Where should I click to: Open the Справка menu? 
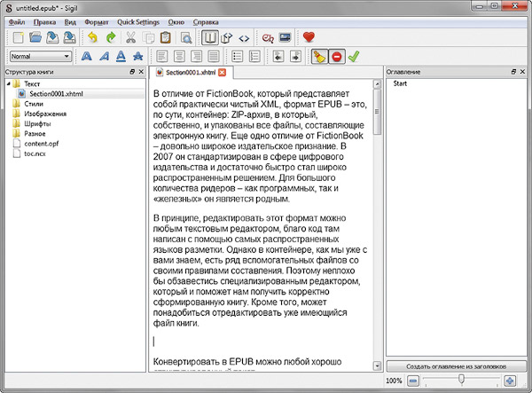tap(206, 22)
